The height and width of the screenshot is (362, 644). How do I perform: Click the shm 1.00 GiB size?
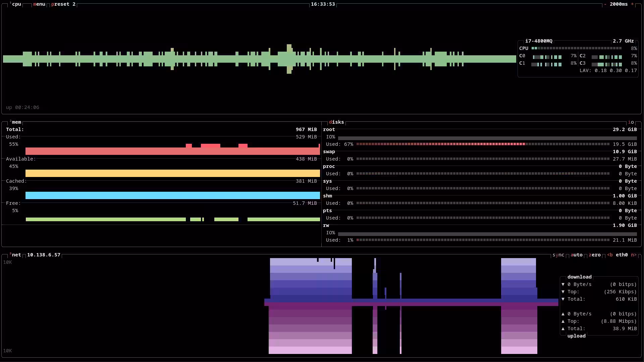point(625,196)
